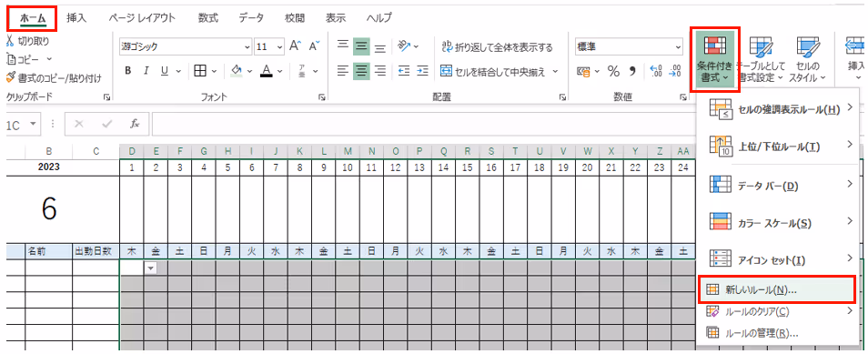
Task: Toggle Wrap Text (折り返して全体を表示する)
Action: click(497, 47)
